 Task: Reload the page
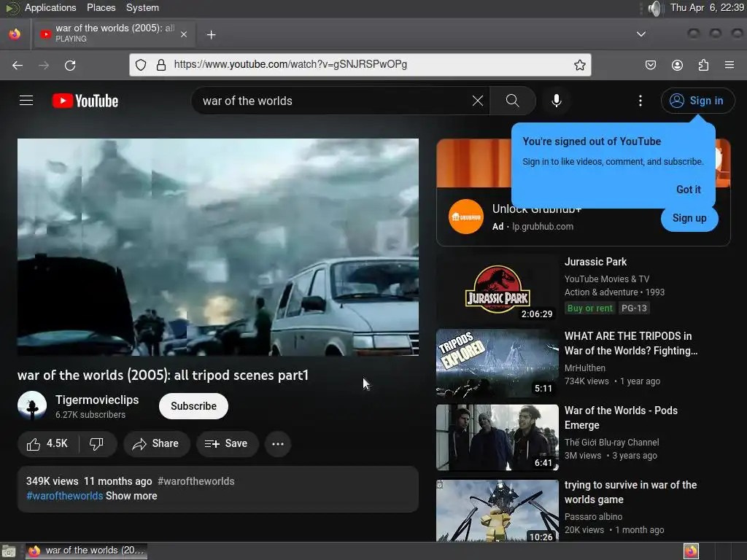(70, 65)
